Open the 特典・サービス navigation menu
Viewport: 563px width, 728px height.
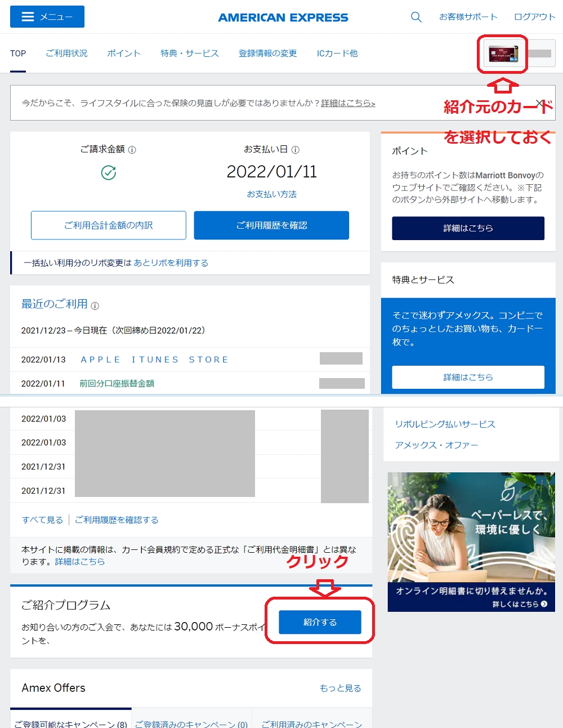(x=189, y=54)
